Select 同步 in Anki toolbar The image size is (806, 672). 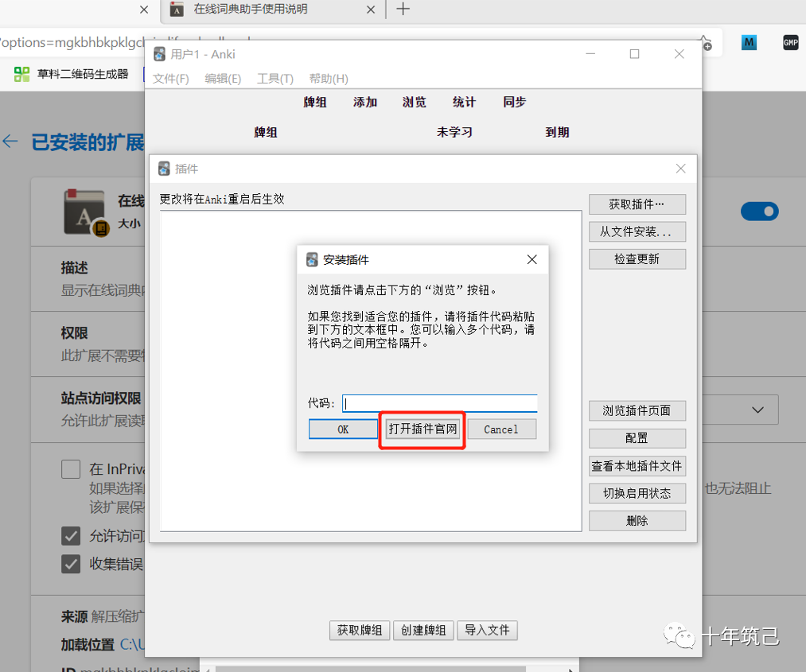514,102
